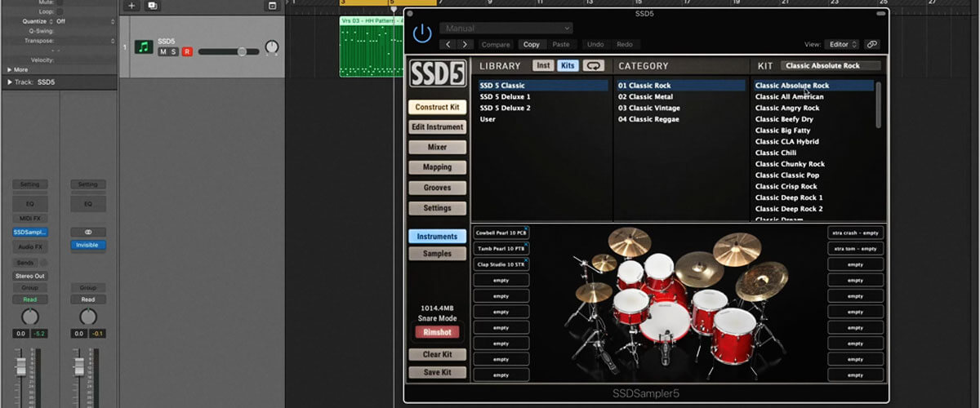Click the SSD5 logo

(x=438, y=74)
